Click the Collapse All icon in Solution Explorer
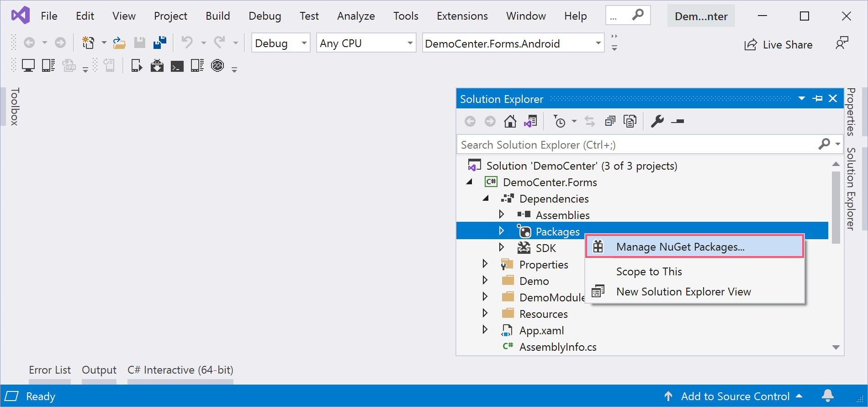The height and width of the screenshot is (407, 868). pyautogui.click(x=609, y=122)
